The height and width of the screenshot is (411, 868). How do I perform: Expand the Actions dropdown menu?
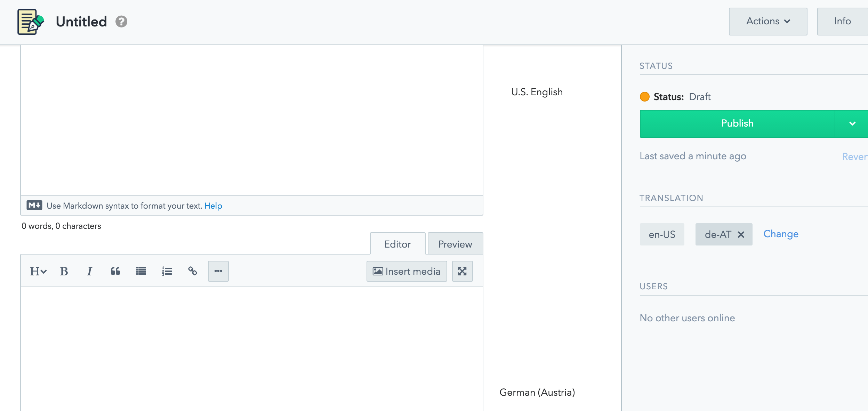[x=768, y=22]
